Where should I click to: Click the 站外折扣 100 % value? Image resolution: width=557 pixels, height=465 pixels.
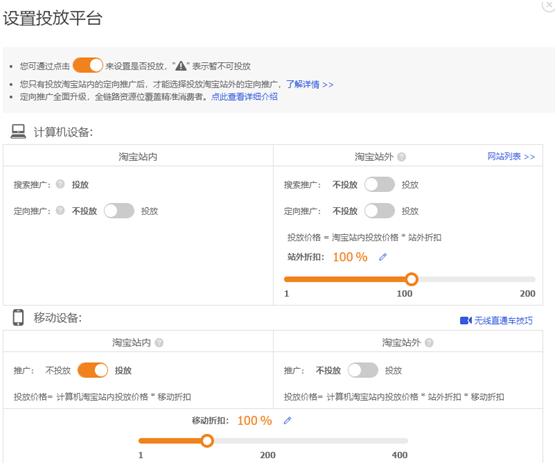coord(350,257)
